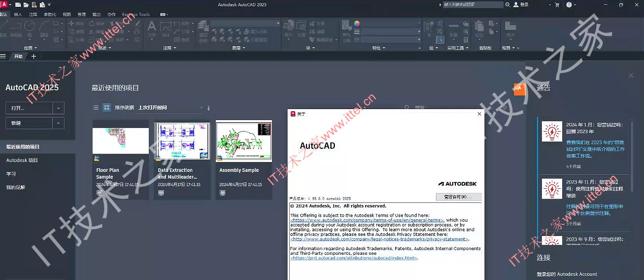Open the AutoCAD application menu logo button
This screenshot has width=644, height=280.
pyautogui.click(x=4, y=4)
